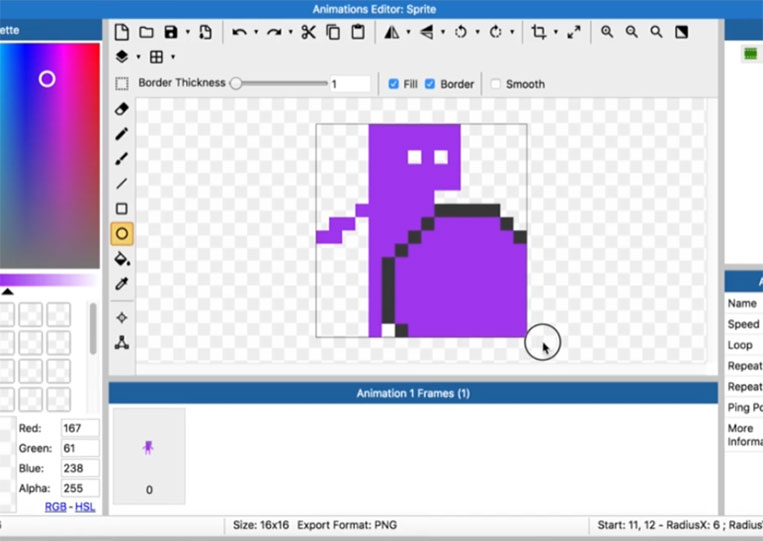Zoom in with the plus magnifier
This screenshot has width=763, height=541.
click(x=607, y=32)
